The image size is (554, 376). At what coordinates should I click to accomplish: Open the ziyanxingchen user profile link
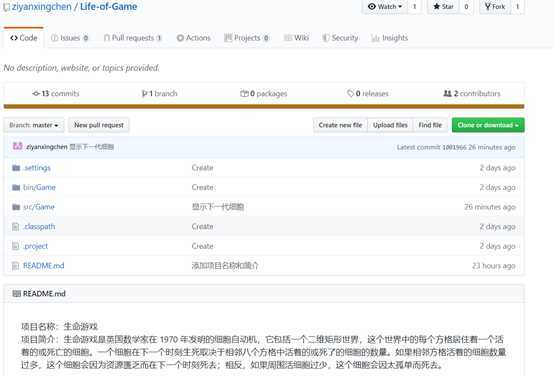41,6
